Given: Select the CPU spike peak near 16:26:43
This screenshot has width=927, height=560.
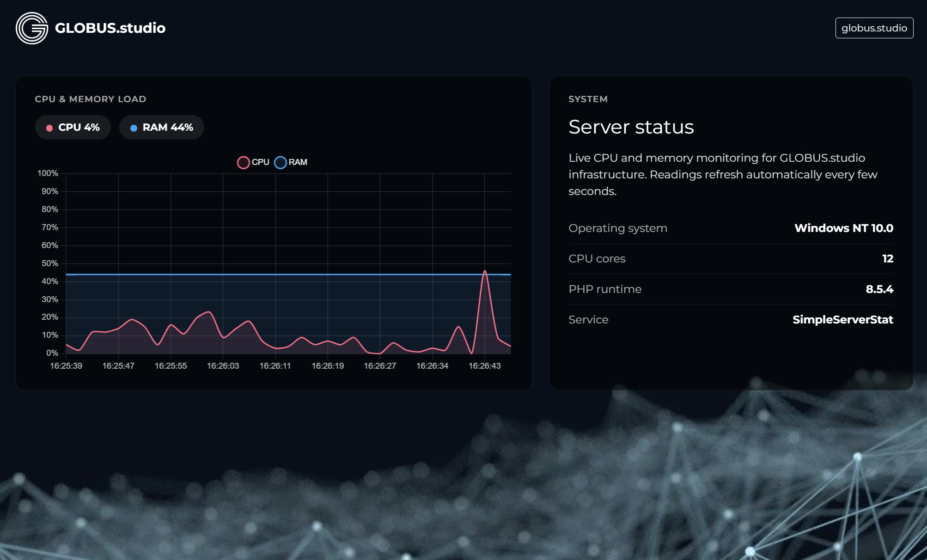Looking at the screenshot, I should click(x=485, y=271).
